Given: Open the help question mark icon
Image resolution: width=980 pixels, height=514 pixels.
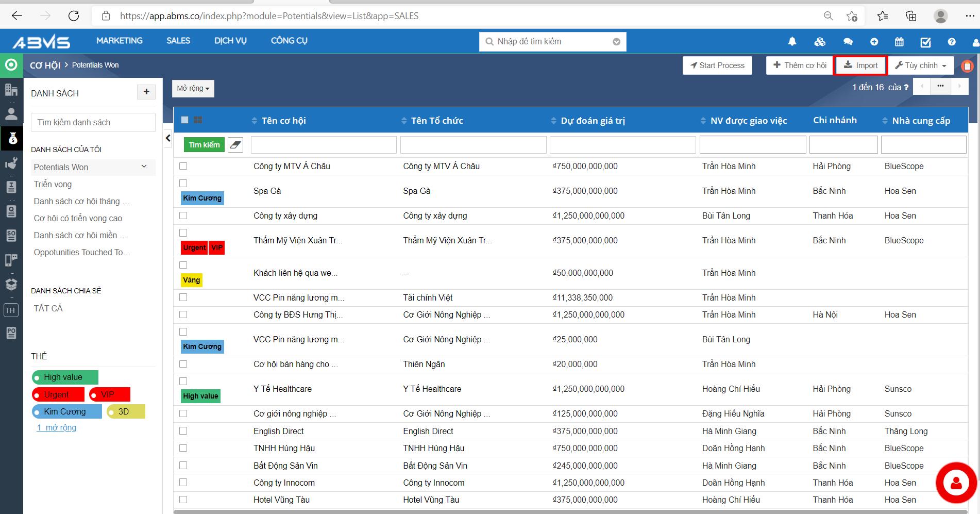Looking at the screenshot, I should point(952,42).
